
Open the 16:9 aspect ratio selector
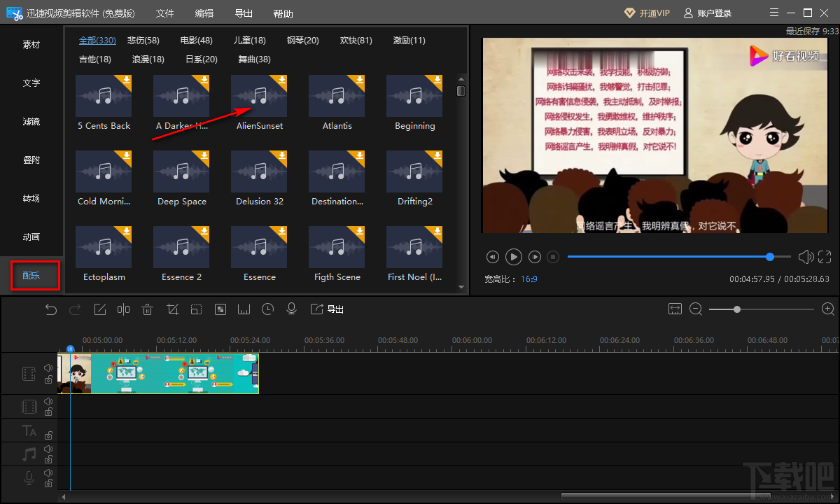[x=528, y=279]
